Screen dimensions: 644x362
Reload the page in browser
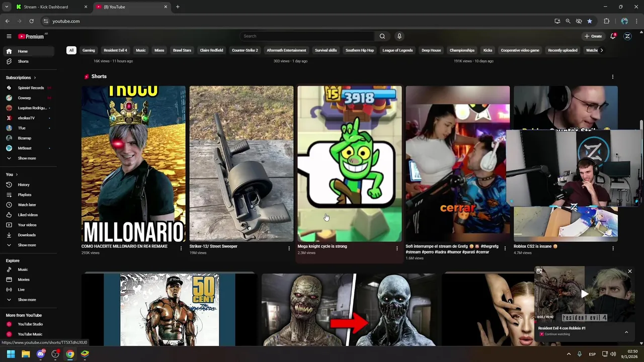point(31,21)
